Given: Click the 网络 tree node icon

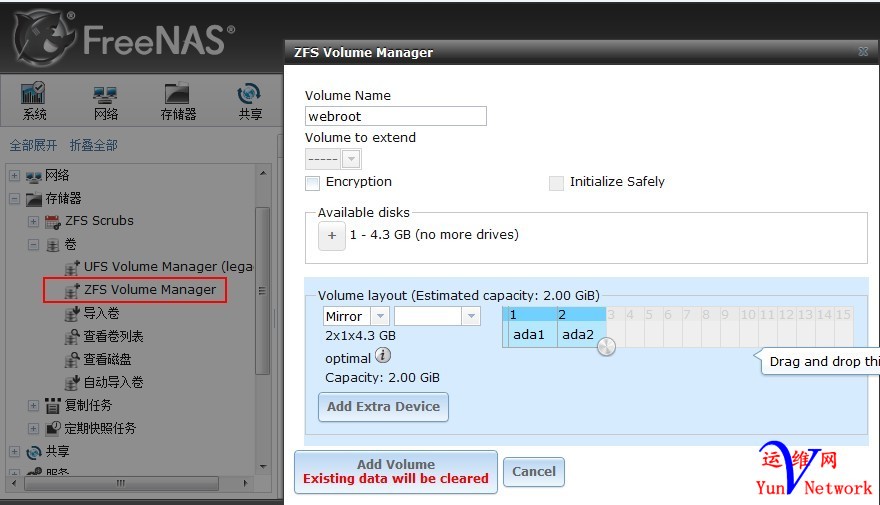Looking at the screenshot, I should click(x=34, y=176).
